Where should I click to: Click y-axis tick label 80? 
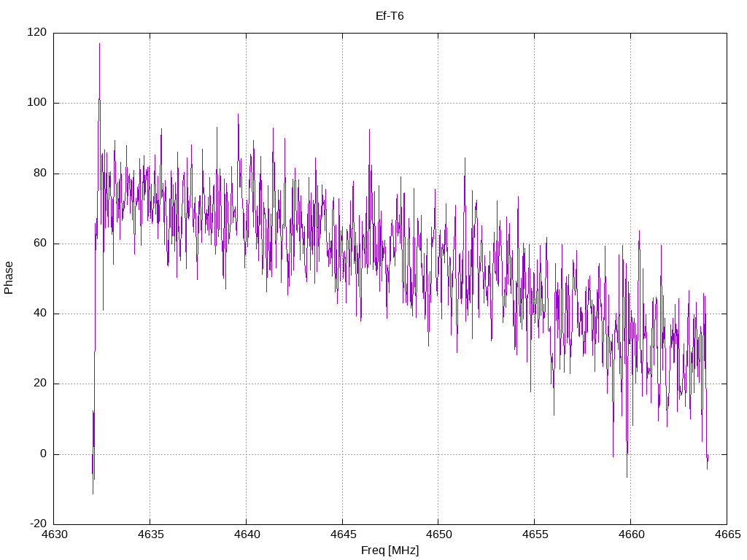coord(40,173)
